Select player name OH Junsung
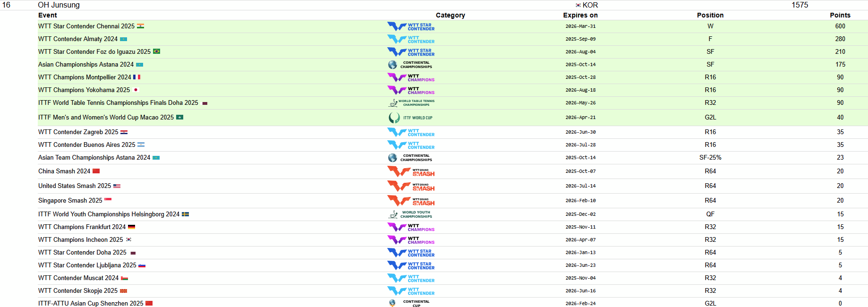This screenshot has width=868, height=307. point(59,5)
